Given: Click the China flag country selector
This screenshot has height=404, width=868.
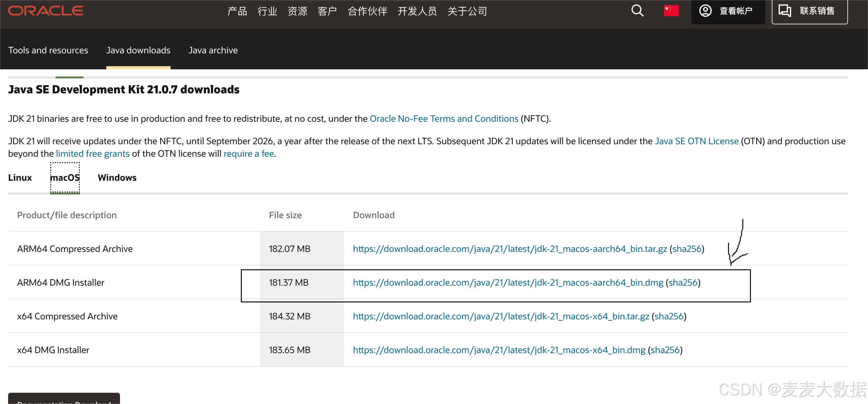Looking at the screenshot, I should click(671, 11).
